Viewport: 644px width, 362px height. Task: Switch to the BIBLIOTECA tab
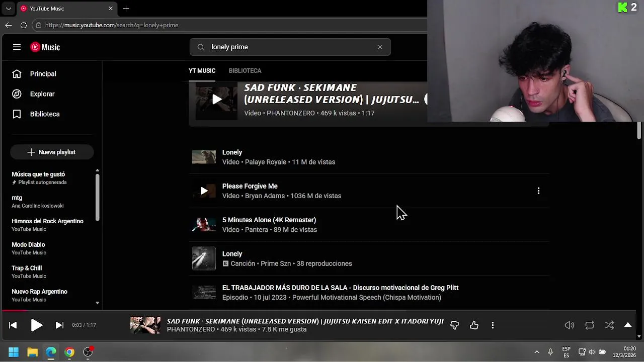(x=245, y=71)
